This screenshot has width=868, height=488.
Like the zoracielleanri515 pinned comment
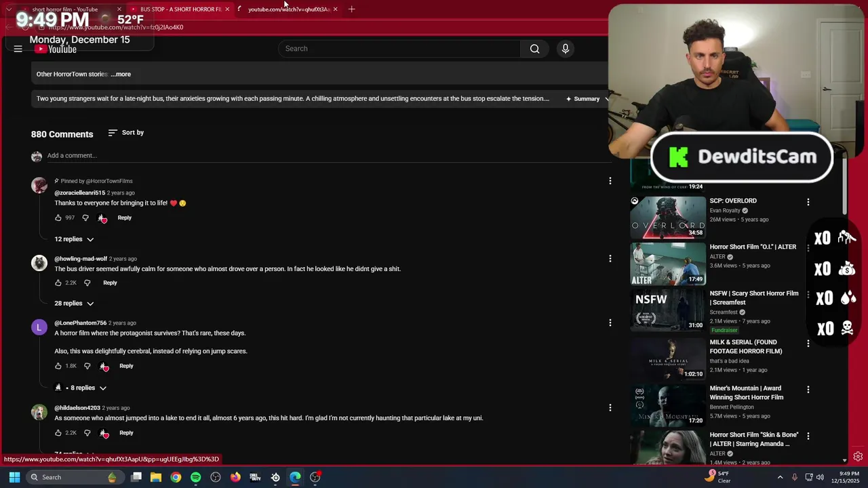(x=58, y=218)
